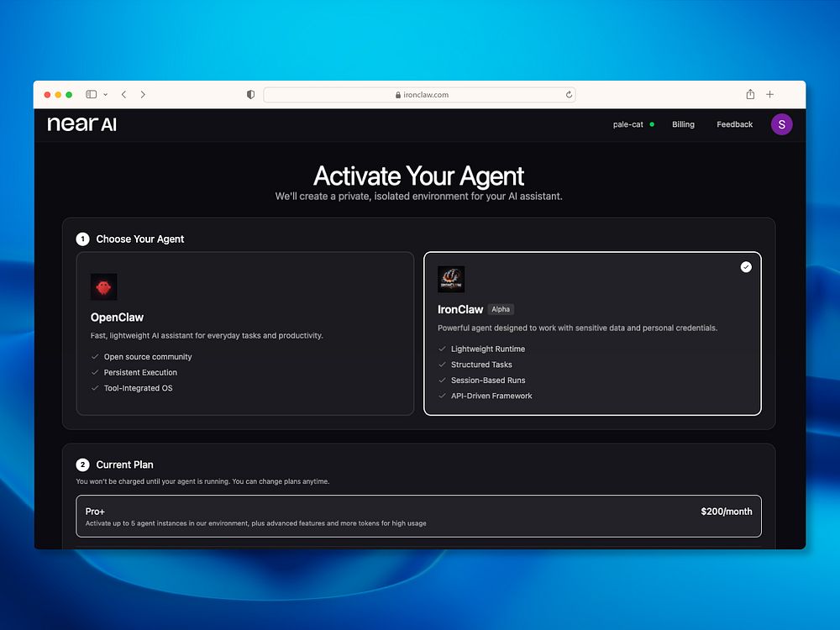Add a new tab with plus icon
Screen dimensions: 840x630
coord(769,94)
